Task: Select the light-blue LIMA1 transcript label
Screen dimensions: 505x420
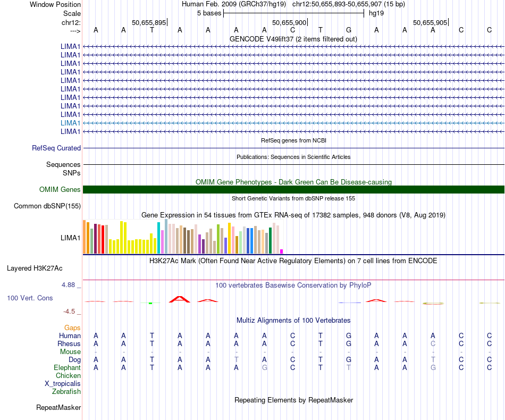Action: pyautogui.click(x=70, y=123)
